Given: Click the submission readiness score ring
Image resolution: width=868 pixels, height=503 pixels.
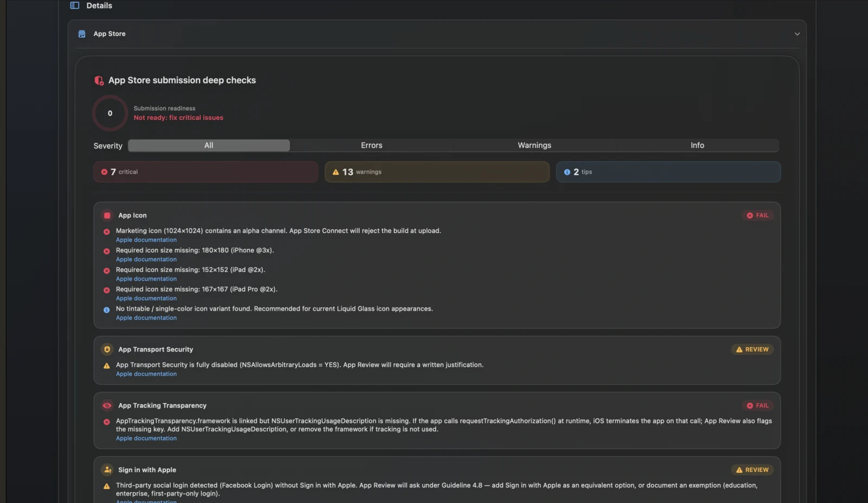Looking at the screenshot, I should click(110, 113).
